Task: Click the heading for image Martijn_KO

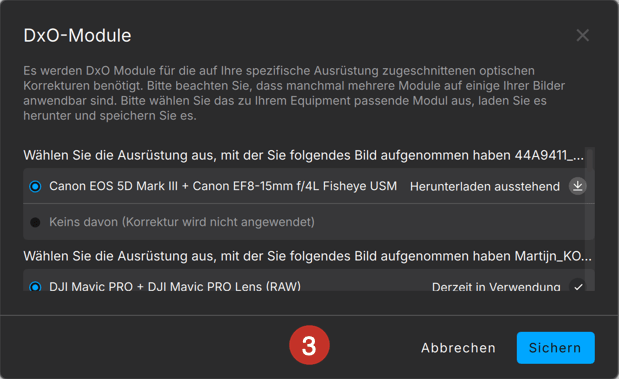Action: [308, 256]
